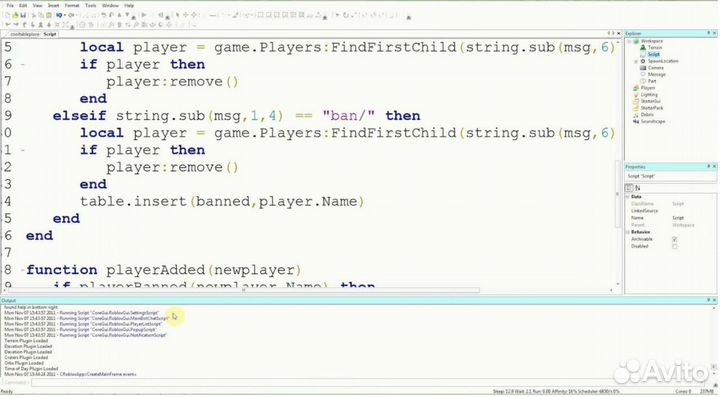Viewport: 720px width, 397px height.
Task: Pin the Explorer panel
Action: coord(709,33)
